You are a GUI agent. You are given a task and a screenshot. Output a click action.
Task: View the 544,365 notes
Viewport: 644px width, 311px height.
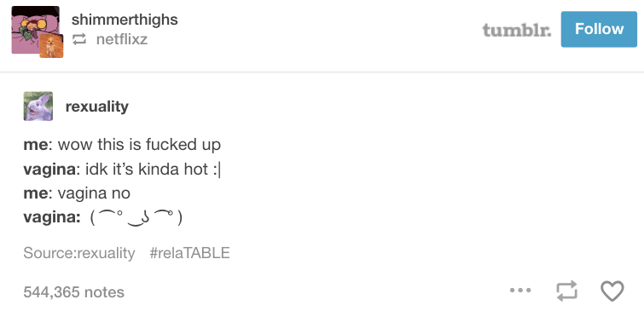click(73, 292)
